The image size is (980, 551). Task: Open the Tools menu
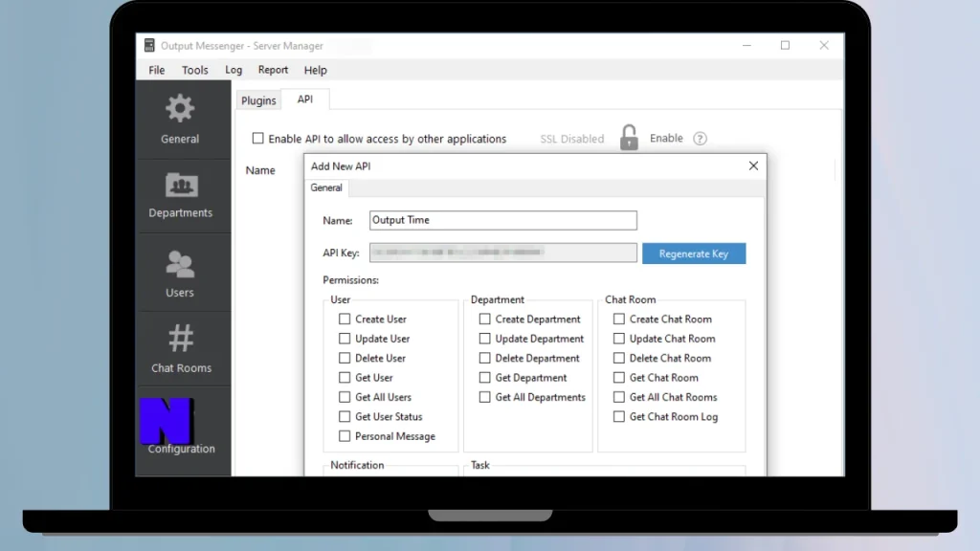(x=195, y=70)
